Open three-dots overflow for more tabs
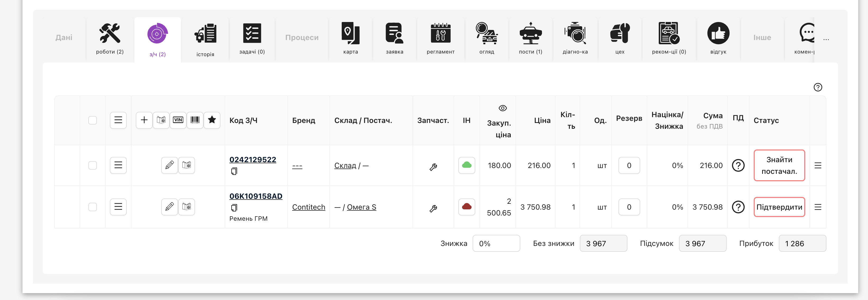868x300 pixels. click(826, 39)
